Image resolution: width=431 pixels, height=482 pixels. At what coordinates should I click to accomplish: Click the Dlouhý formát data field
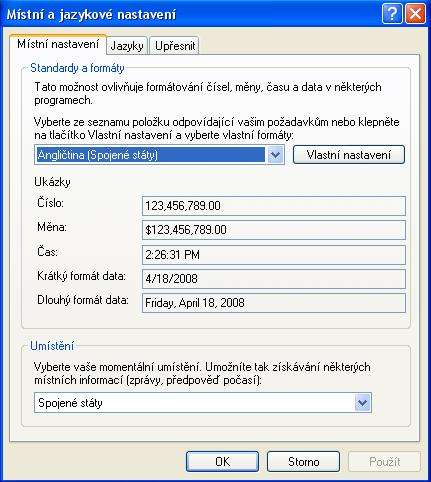coord(274,303)
